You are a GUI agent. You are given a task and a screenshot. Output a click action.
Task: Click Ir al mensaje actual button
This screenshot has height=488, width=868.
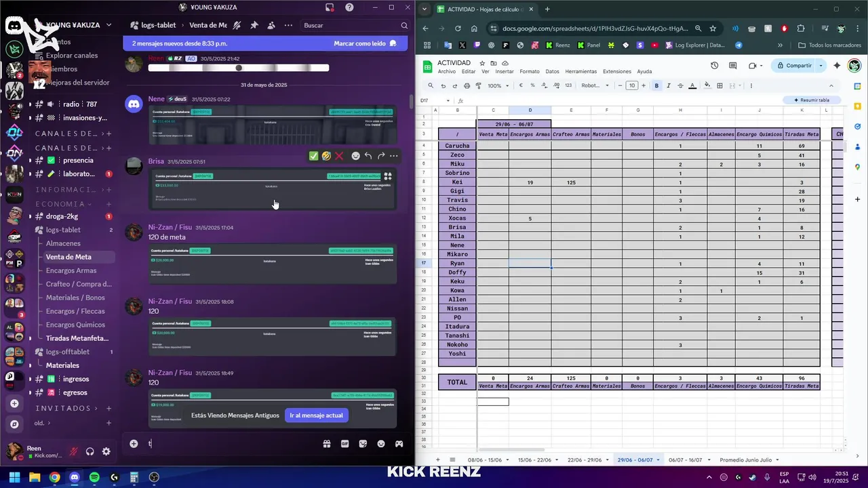(317, 415)
